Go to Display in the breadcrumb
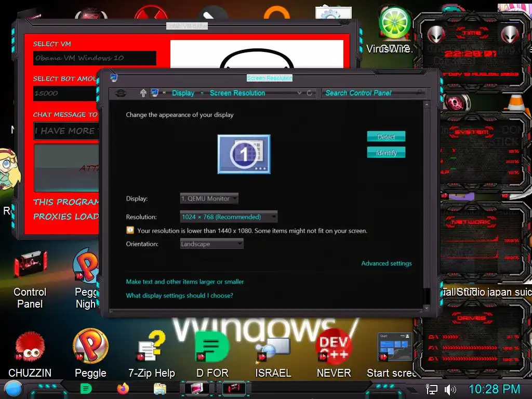The width and height of the screenshot is (532, 399). (183, 93)
